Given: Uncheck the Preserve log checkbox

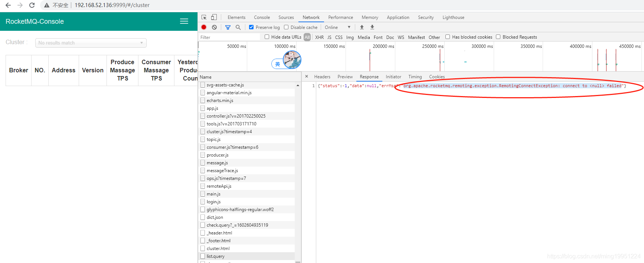Looking at the screenshot, I should (x=251, y=27).
